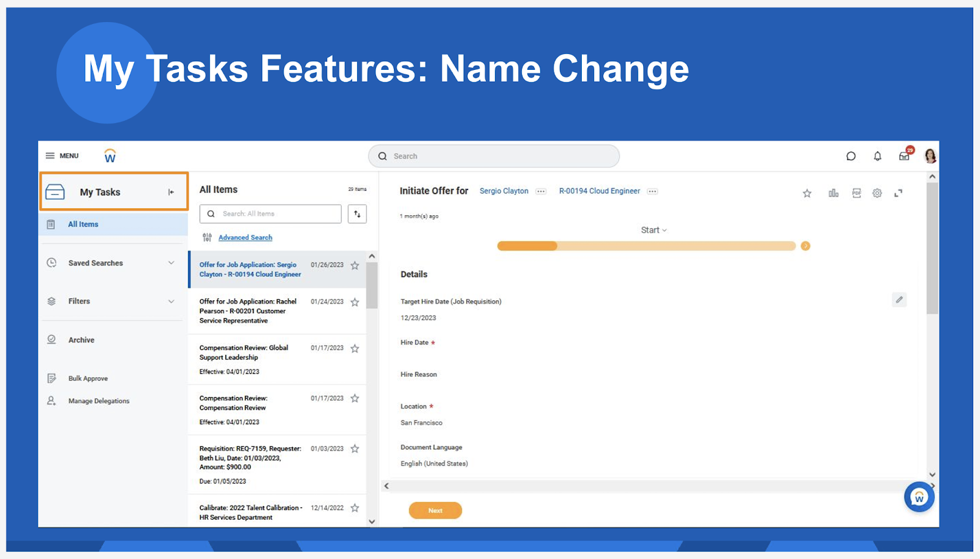This screenshot has width=980, height=559.
Task: Open the user profile avatar
Action: (930, 156)
